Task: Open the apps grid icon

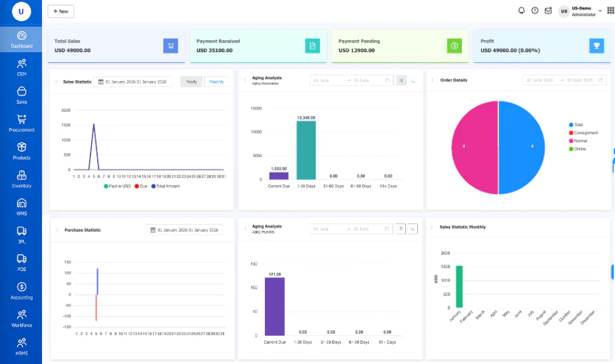Action: [x=611, y=11]
